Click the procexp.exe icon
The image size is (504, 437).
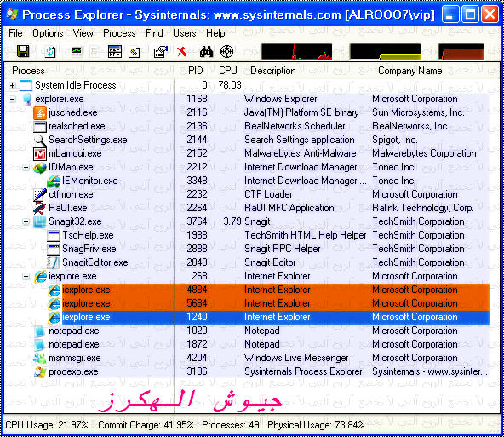click(40, 372)
